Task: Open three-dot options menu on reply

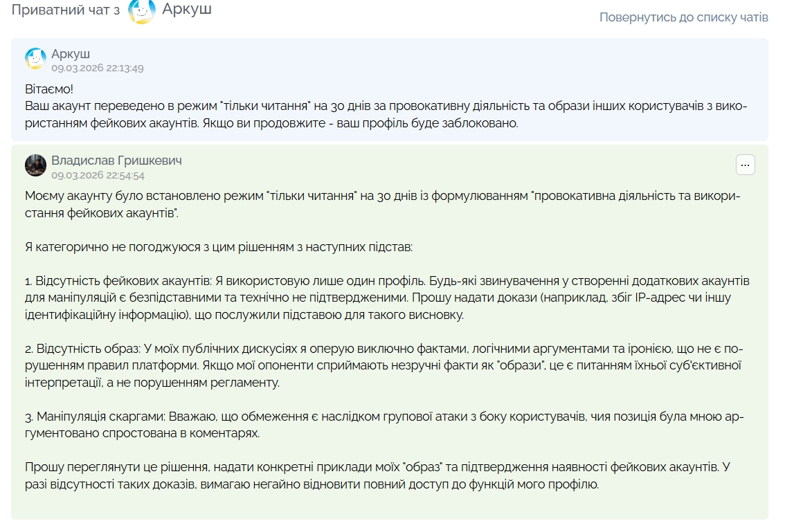Action: [745, 165]
